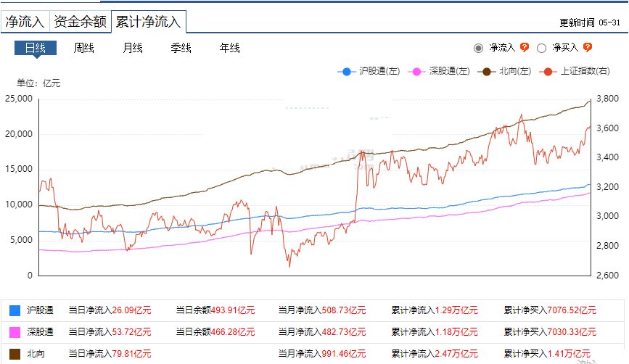This screenshot has height=364, width=629.
Task: Click 沪股通 累计净流入1.29万亿元
Action: [435, 310]
